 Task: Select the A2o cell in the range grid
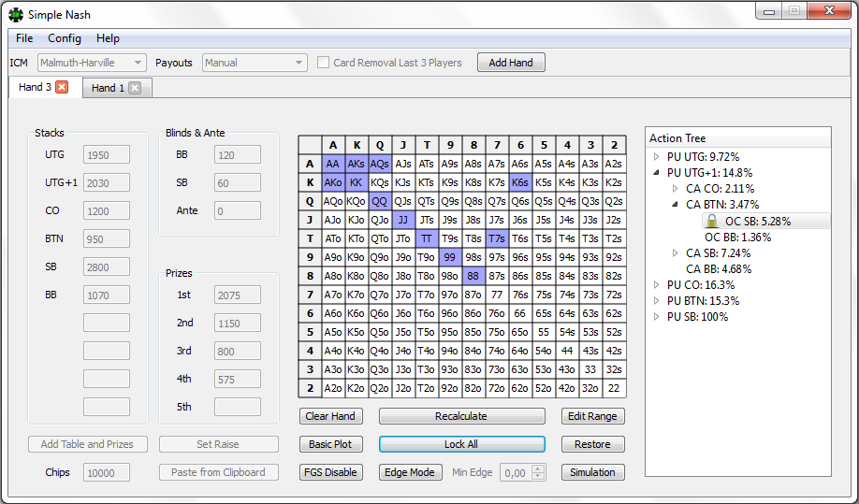332,388
